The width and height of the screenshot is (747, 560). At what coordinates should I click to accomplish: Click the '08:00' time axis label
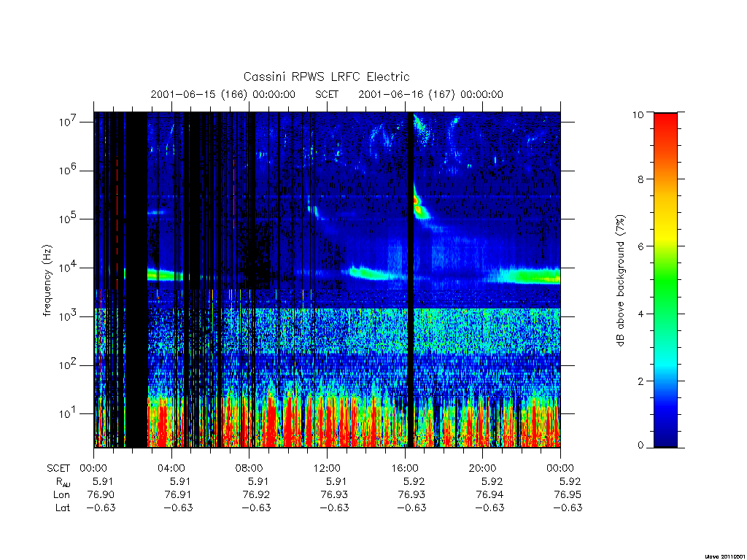click(249, 468)
